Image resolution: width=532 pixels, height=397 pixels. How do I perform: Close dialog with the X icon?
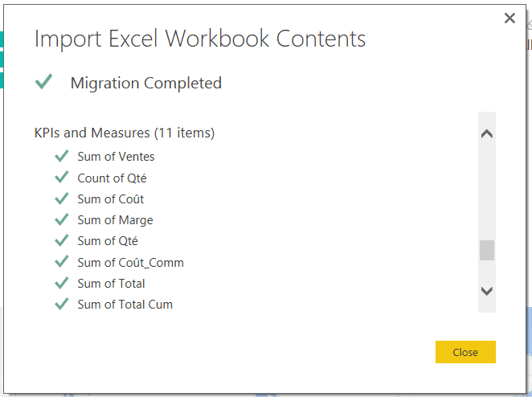509,18
